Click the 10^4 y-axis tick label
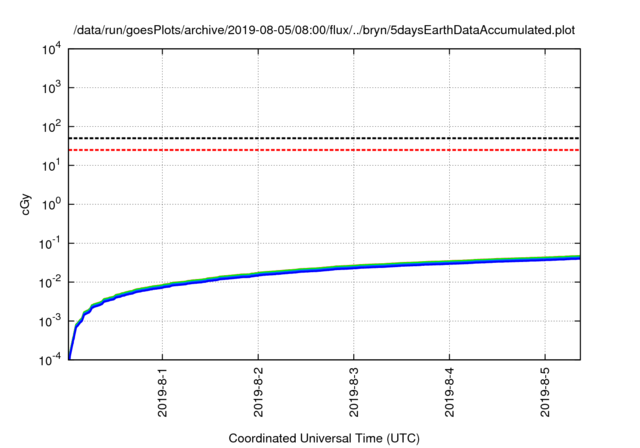Image resolution: width=640 pixels, height=448 pixels. click(x=51, y=49)
